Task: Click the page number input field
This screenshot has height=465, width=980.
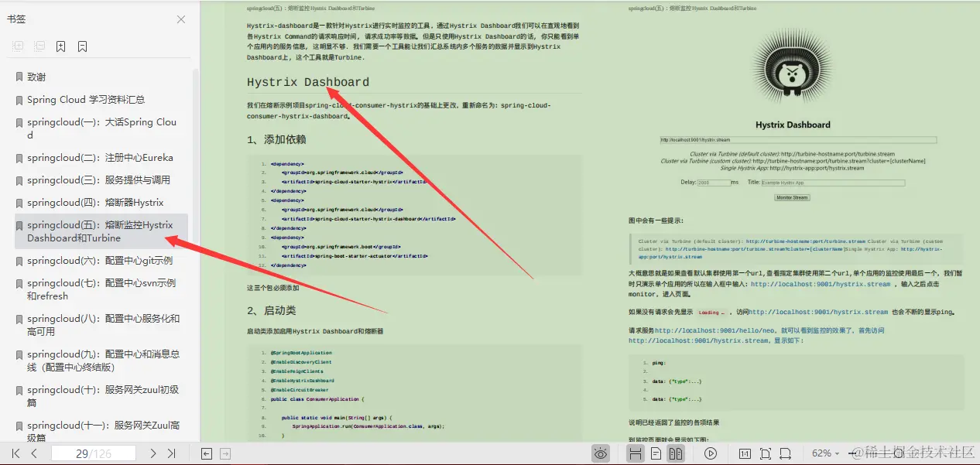Action: [x=93, y=453]
